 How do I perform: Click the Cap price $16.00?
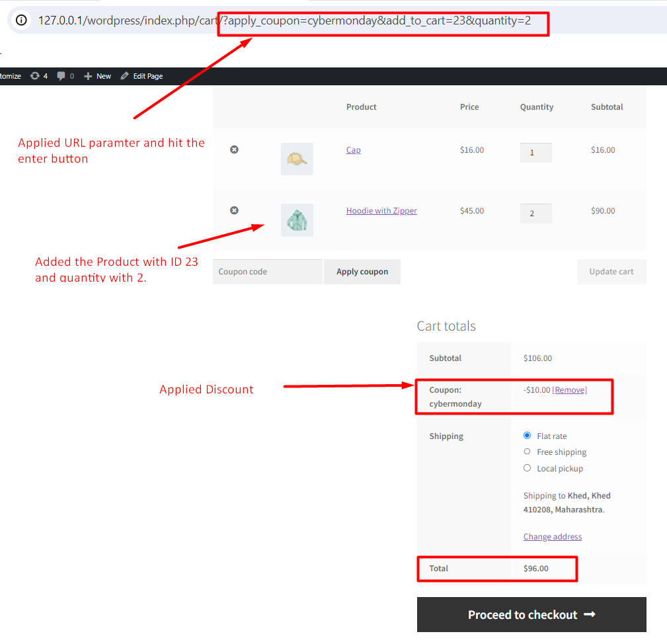pos(472,149)
